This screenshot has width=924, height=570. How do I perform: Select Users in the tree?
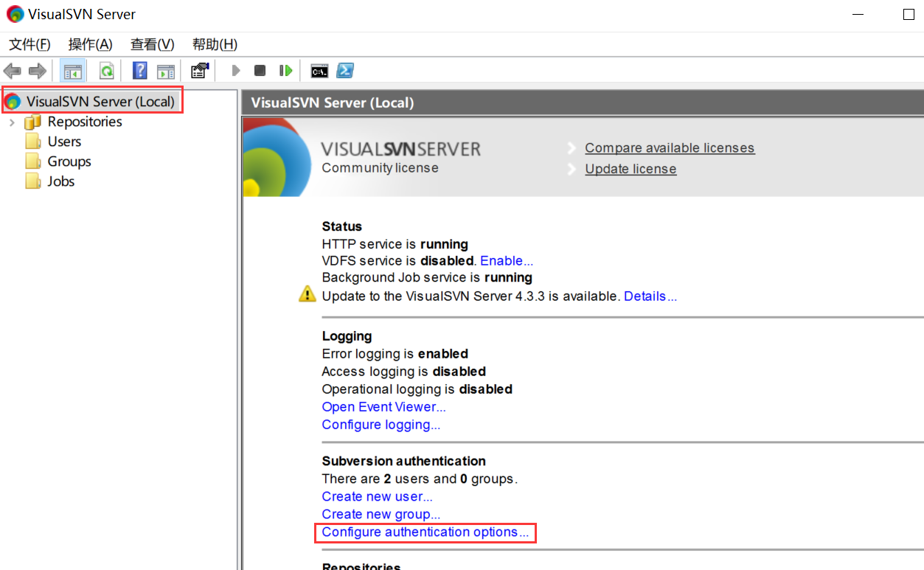pos(64,142)
